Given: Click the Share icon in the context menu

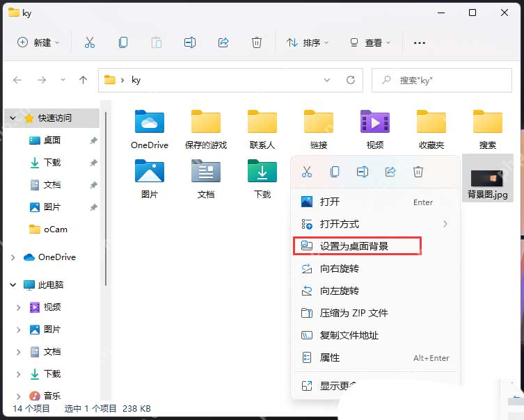Looking at the screenshot, I should [x=390, y=172].
